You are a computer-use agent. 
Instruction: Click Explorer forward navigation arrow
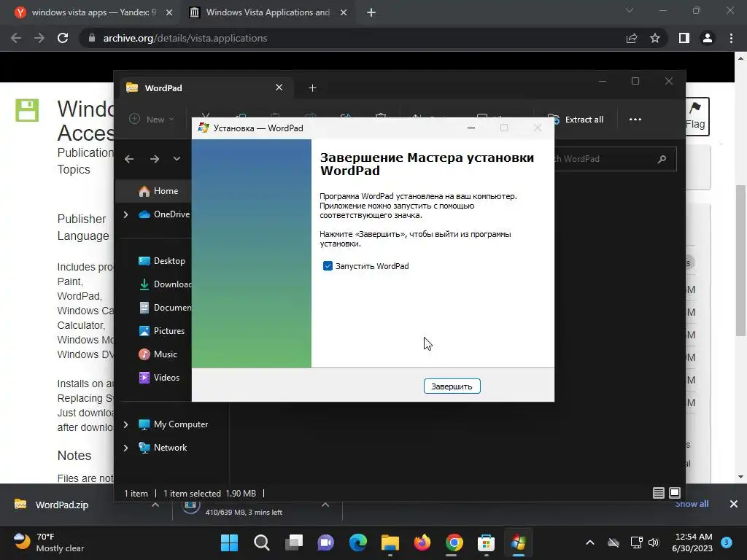tap(155, 159)
